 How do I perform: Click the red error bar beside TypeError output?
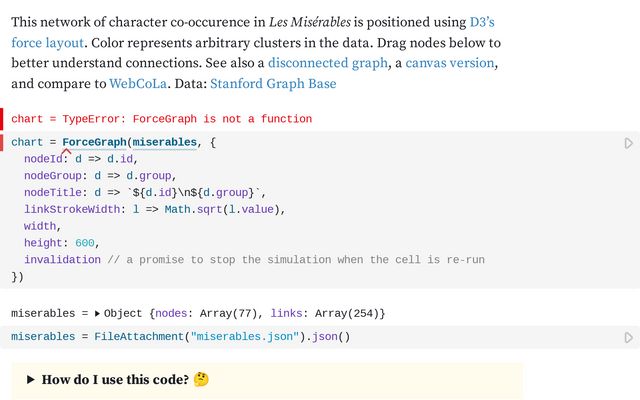click(x=2, y=119)
